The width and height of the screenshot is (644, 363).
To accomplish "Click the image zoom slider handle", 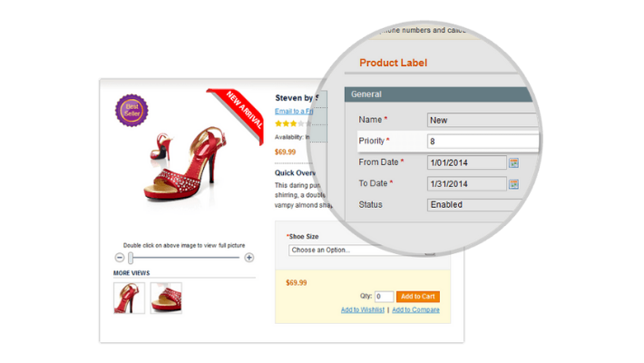I will tap(131, 258).
